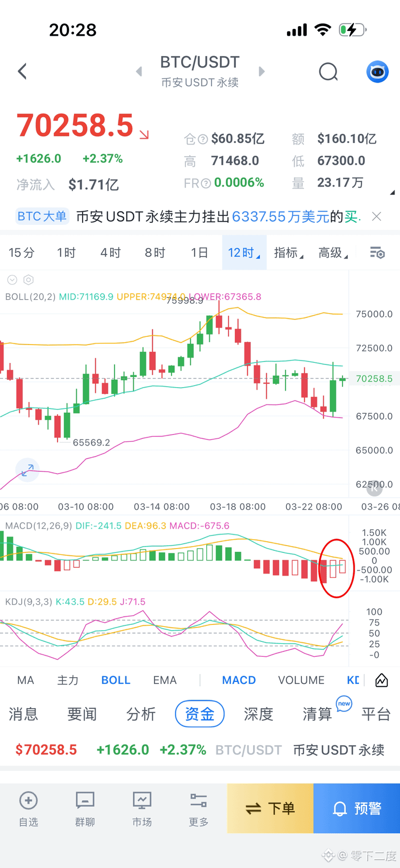The height and width of the screenshot is (868, 400).
Task: Open 市场 market icon
Action: coord(142,809)
